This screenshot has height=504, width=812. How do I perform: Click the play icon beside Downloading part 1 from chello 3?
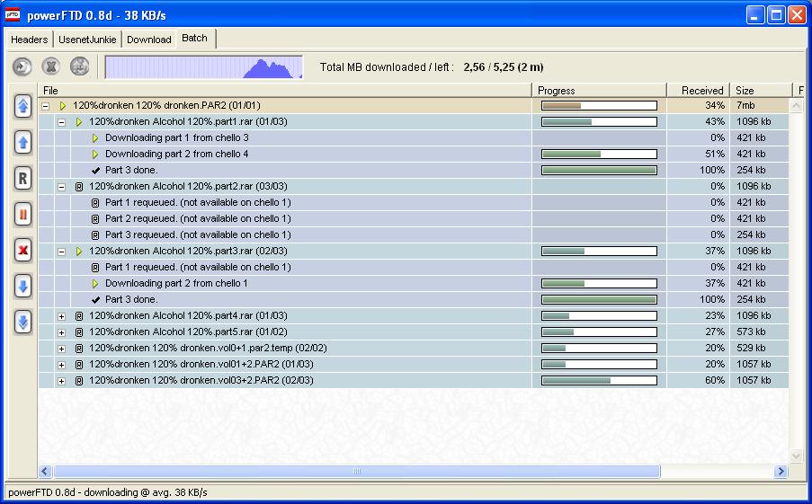click(x=94, y=138)
